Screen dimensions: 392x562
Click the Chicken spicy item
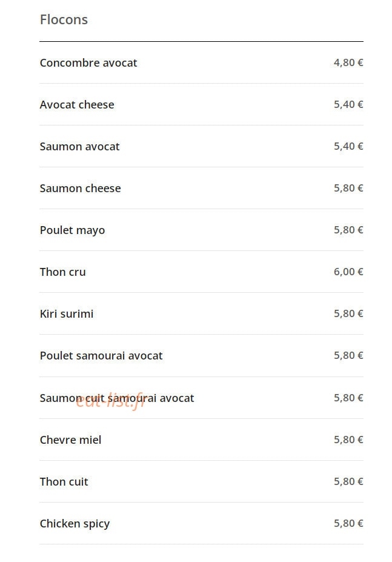75,524
